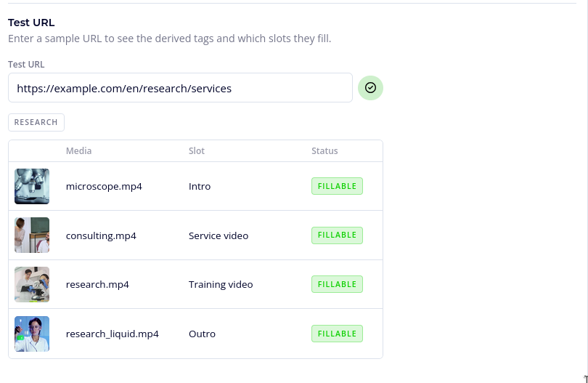Open the microscope.mp4 thumbnail
Image resolution: width=588 pixels, height=383 pixels.
[x=32, y=186]
